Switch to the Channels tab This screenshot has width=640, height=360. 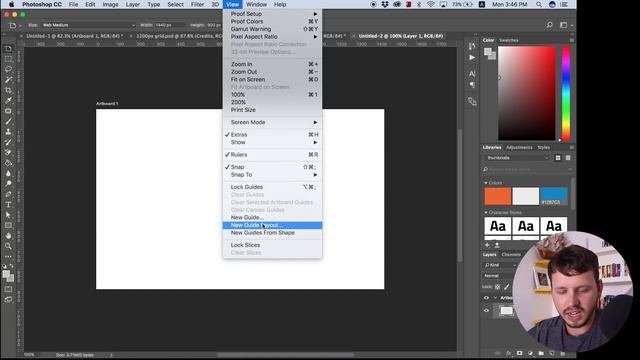pos(511,255)
